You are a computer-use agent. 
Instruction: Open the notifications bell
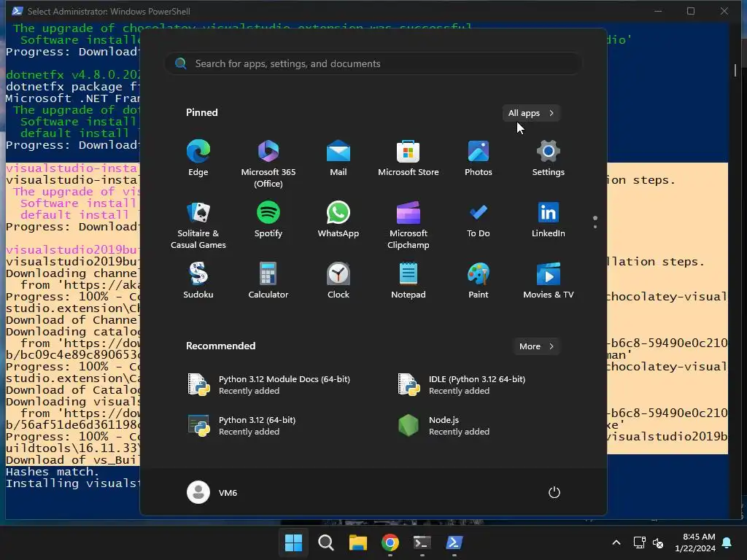pyautogui.click(x=727, y=542)
